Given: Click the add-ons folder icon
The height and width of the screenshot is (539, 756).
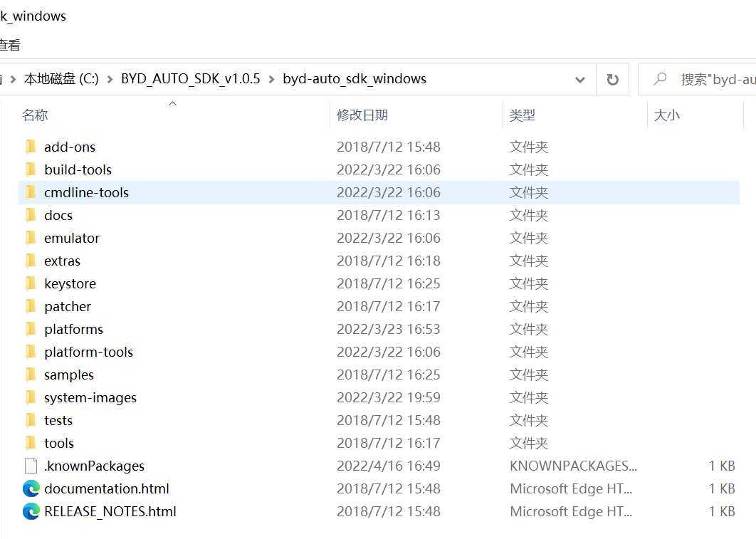Looking at the screenshot, I should [31, 147].
